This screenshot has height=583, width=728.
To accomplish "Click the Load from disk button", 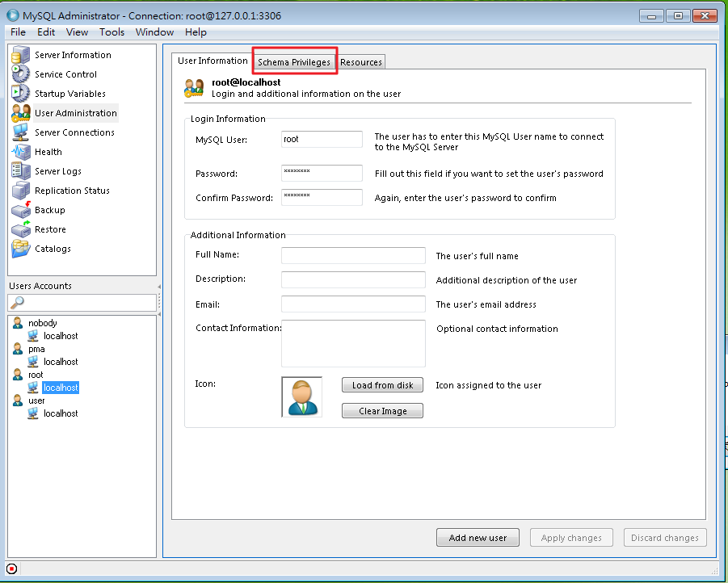I will [382, 385].
